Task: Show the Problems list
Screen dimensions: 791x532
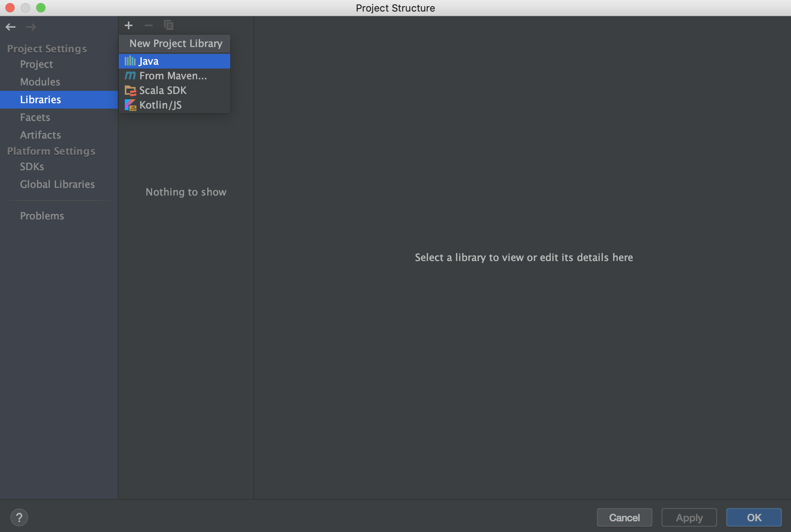Action: coord(42,216)
